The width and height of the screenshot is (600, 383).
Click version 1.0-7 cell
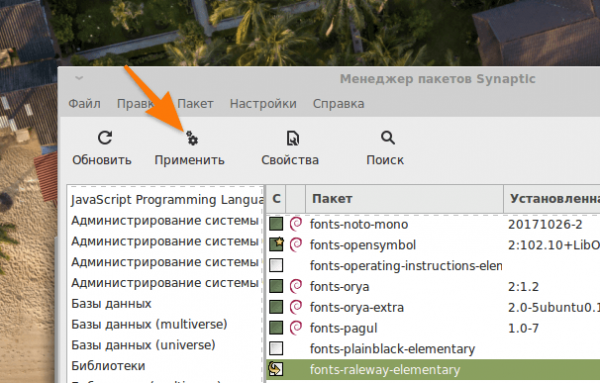click(523, 328)
